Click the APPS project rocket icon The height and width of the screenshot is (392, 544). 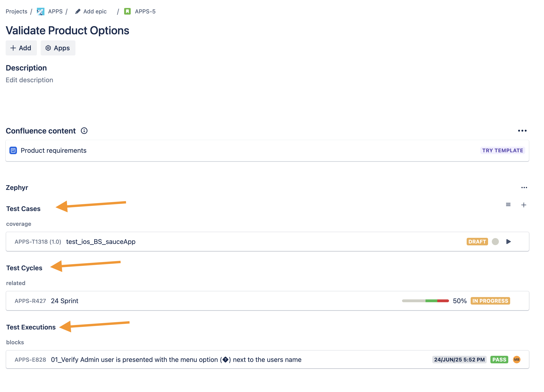pos(40,12)
